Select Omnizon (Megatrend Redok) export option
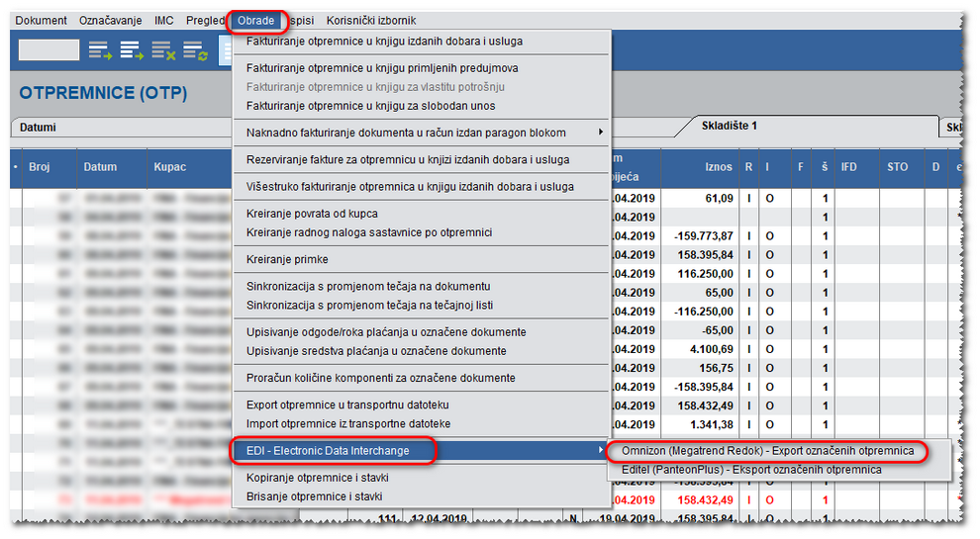 tap(768, 451)
